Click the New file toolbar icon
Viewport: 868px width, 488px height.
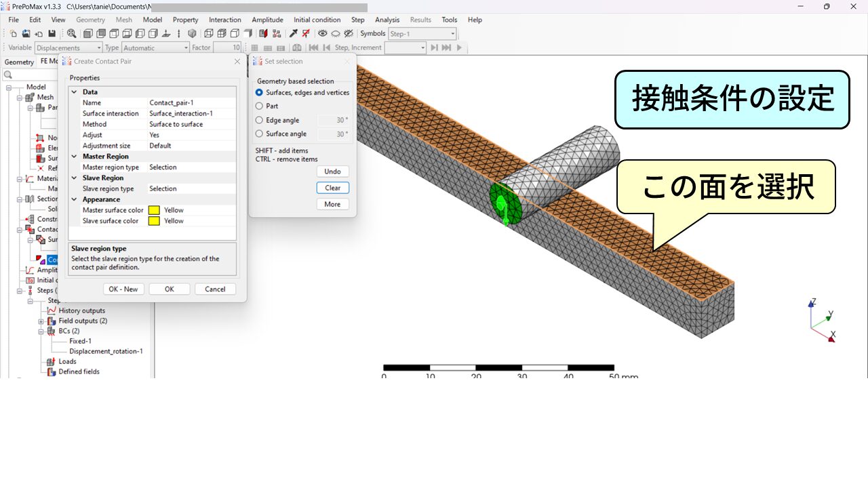click(x=13, y=33)
